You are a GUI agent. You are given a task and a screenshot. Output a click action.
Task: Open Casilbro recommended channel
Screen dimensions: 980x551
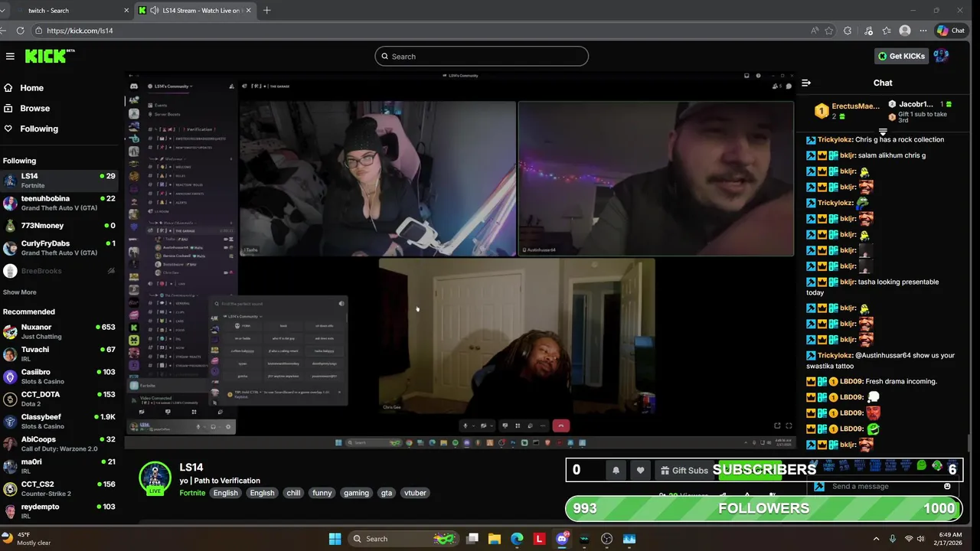pyautogui.click(x=59, y=377)
